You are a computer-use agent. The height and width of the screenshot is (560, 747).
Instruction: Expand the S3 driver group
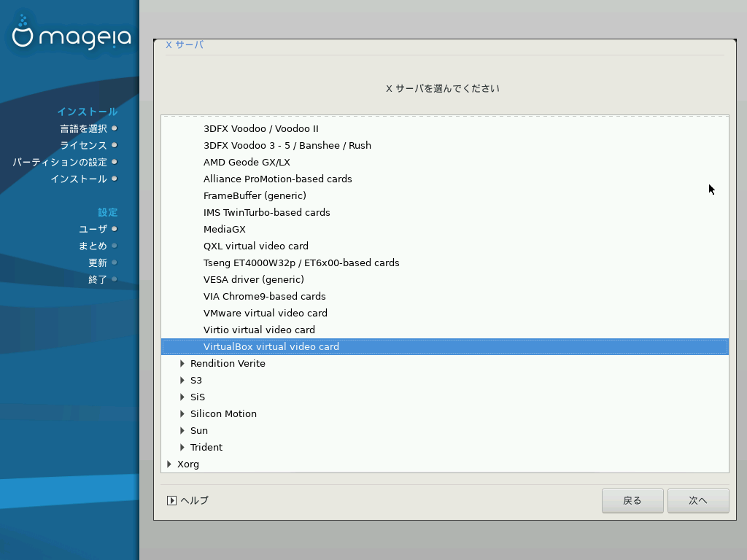(x=182, y=380)
